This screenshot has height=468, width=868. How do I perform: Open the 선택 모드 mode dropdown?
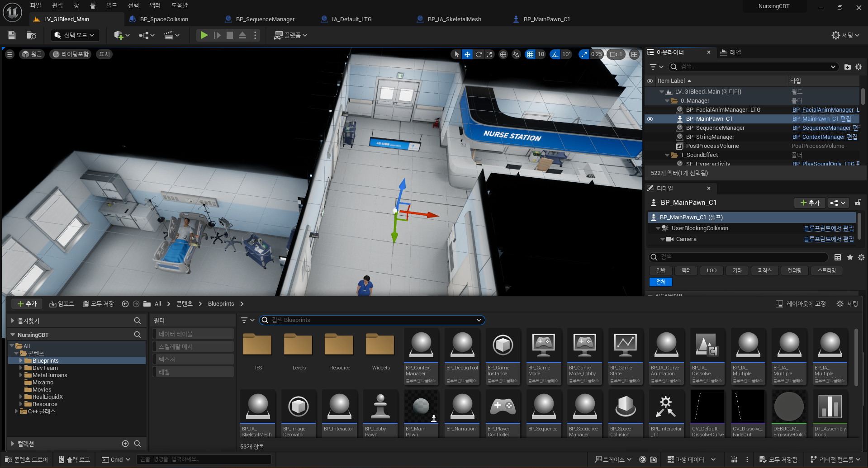coord(75,35)
